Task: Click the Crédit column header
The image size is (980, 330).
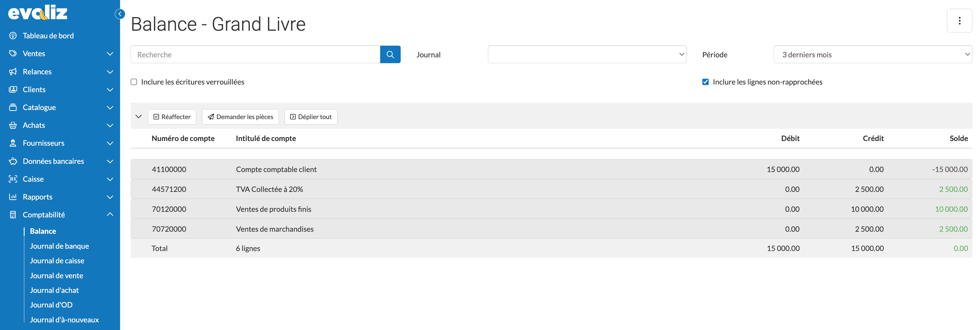Action: point(873,138)
